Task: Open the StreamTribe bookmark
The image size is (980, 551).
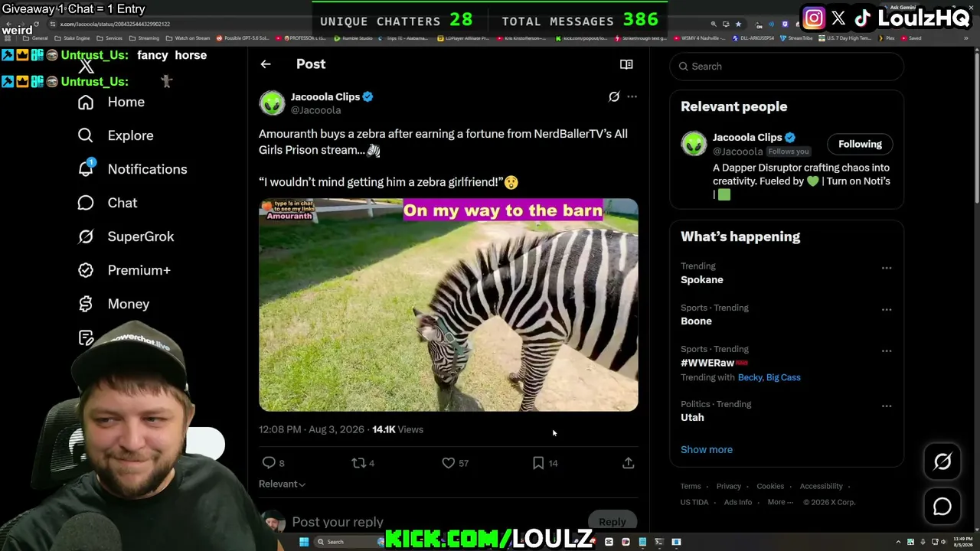Action: [796, 38]
